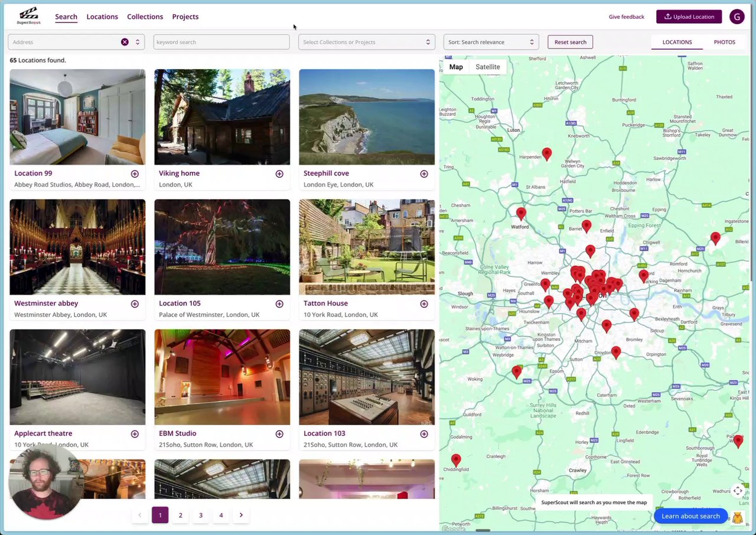
Task: Add Viking home with plus icon
Action: pyautogui.click(x=279, y=174)
